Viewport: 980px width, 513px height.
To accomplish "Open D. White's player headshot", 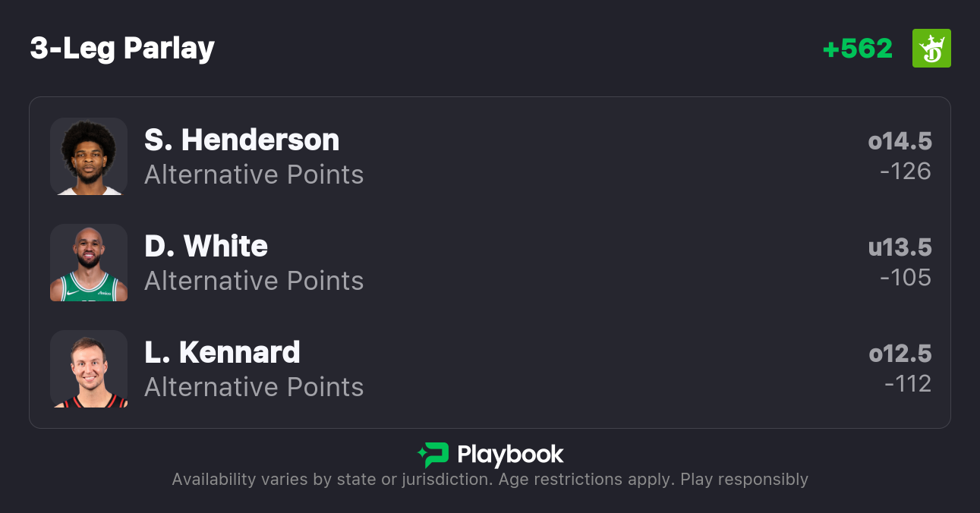I will 89,263.
